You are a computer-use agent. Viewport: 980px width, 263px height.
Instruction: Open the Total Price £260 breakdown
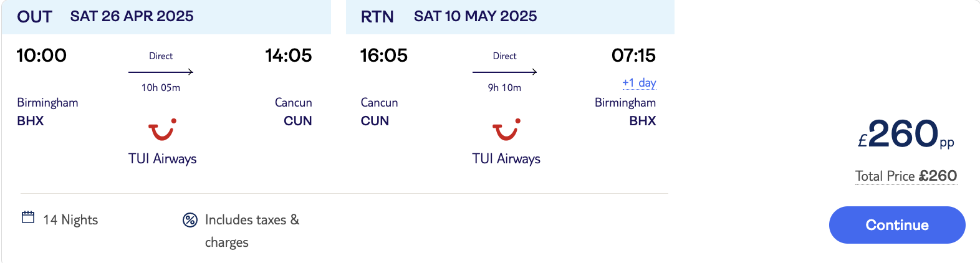pyautogui.click(x=906, y=176)
